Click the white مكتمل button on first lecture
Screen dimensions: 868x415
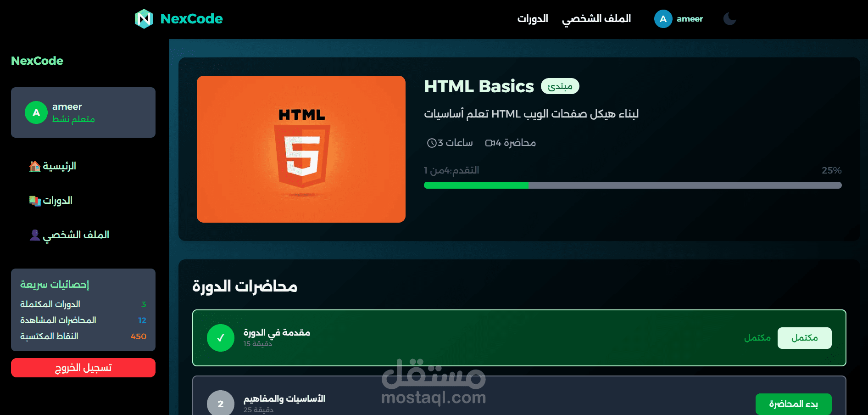pyautogui.click(x=804, y=338)
